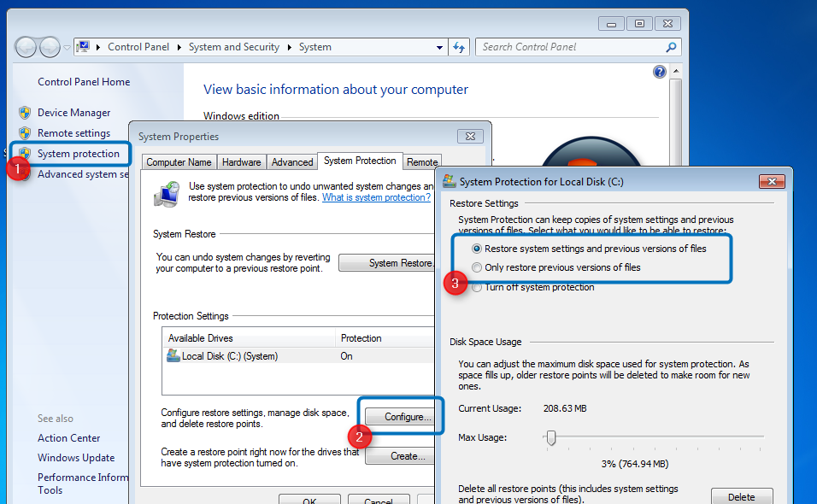Screen dimensions: 817x504
Task: Click the On protection status cell
Action: click(x=346, y=356)
